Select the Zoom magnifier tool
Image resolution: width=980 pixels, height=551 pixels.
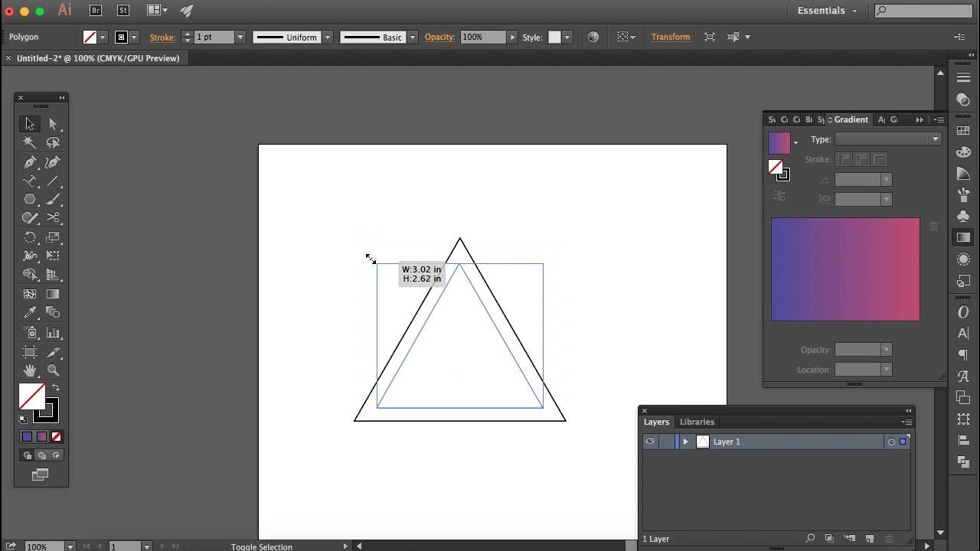(x=53, y=370)
